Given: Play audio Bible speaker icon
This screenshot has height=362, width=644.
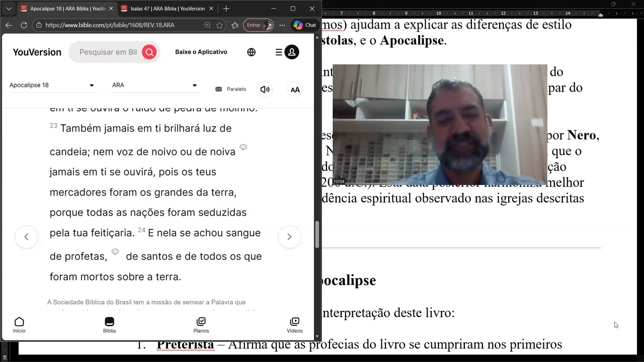Looking at the screenshot, I should tap(265, 89).
